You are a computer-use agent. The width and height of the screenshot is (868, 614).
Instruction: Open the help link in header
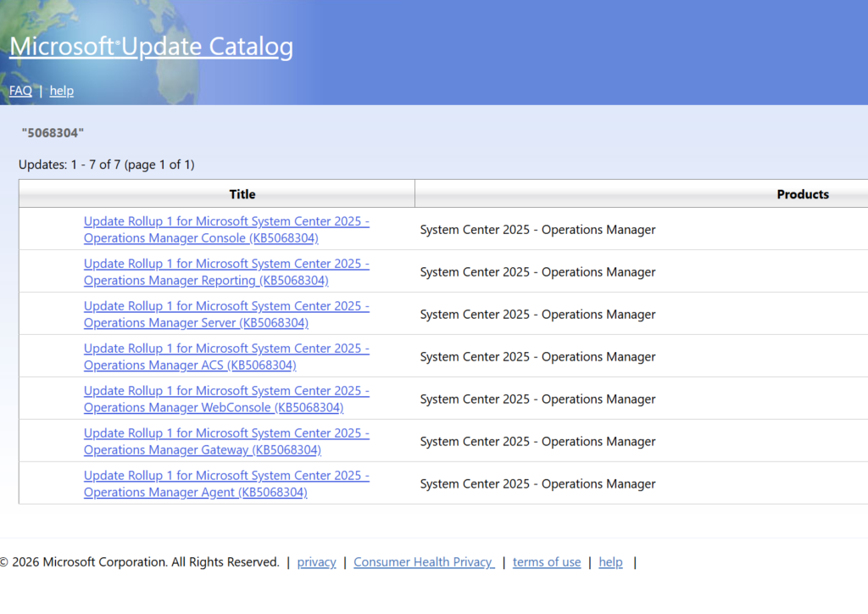tap(61, 91)
